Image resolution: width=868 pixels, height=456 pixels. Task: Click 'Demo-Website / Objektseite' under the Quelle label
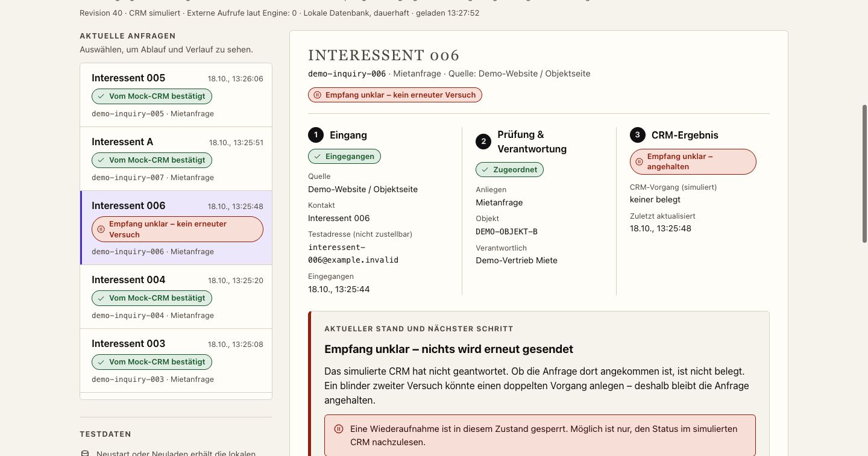[363, 189]
